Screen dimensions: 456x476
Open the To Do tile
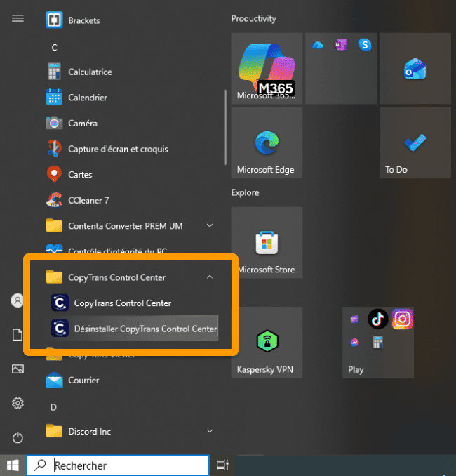click(415, 143)
